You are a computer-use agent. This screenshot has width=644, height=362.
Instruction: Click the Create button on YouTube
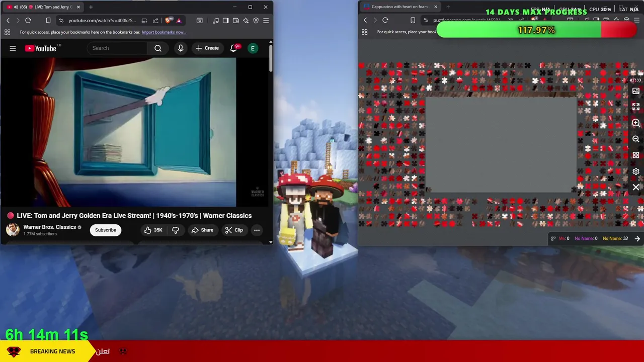tap(207, 48)
